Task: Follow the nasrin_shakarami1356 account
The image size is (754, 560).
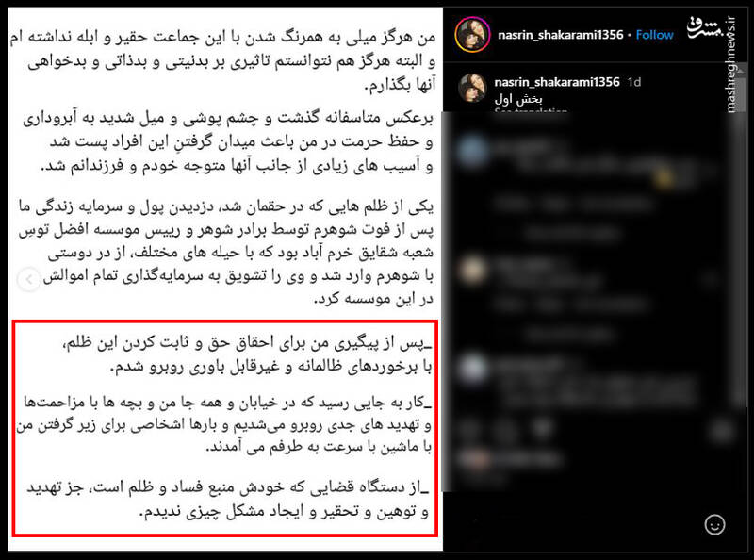Action: (x=654, y=35)
